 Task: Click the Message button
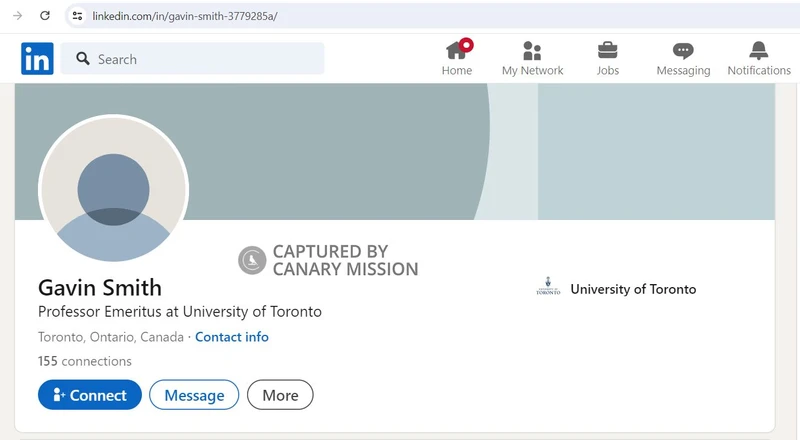(x=194, y=395)
